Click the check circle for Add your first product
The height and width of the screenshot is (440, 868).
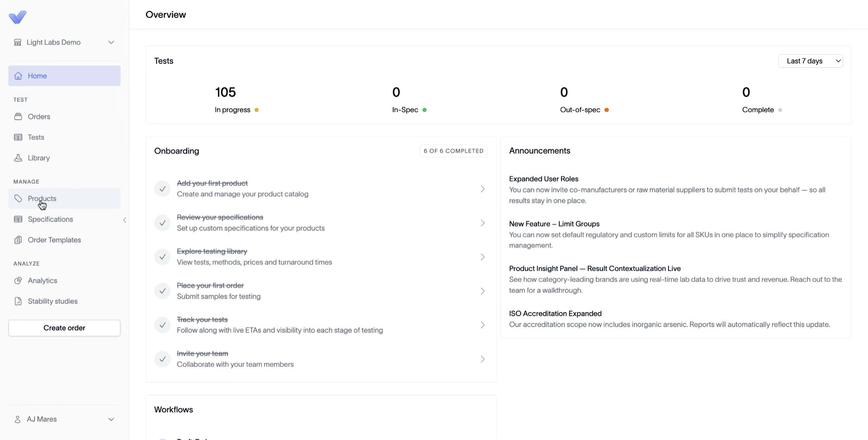point(162,189)
